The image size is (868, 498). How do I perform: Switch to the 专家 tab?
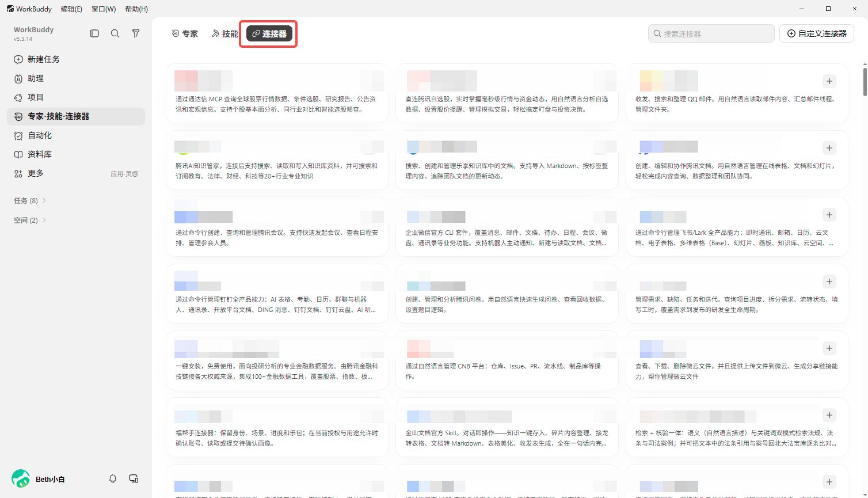(185, 34)
